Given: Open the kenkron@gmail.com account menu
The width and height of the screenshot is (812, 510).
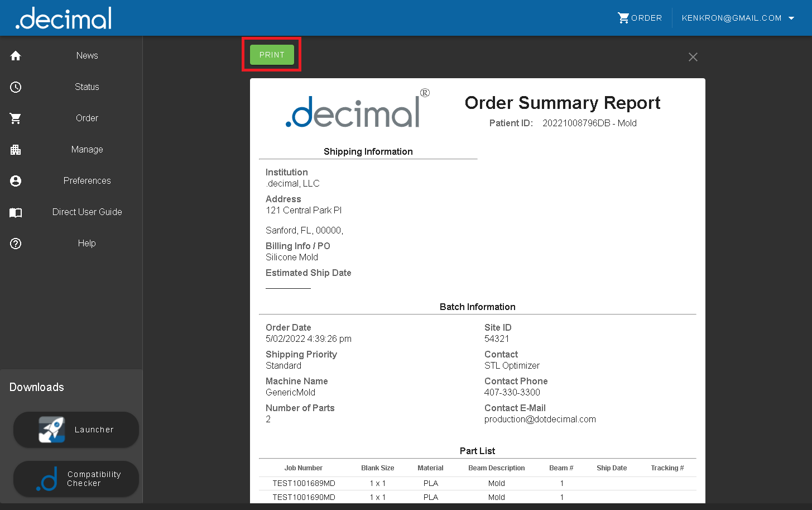Looking at the screenshot, I should pyautogui.click(x=731, y=18).
